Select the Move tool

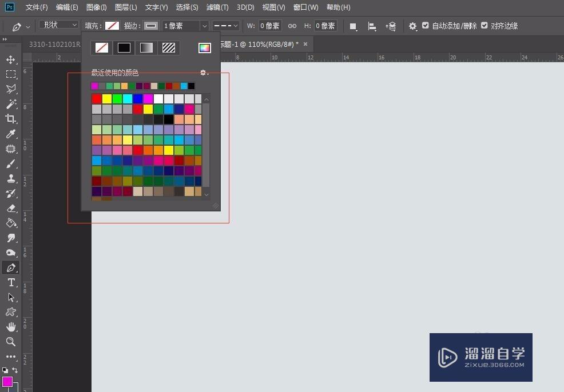pos(10,60)
